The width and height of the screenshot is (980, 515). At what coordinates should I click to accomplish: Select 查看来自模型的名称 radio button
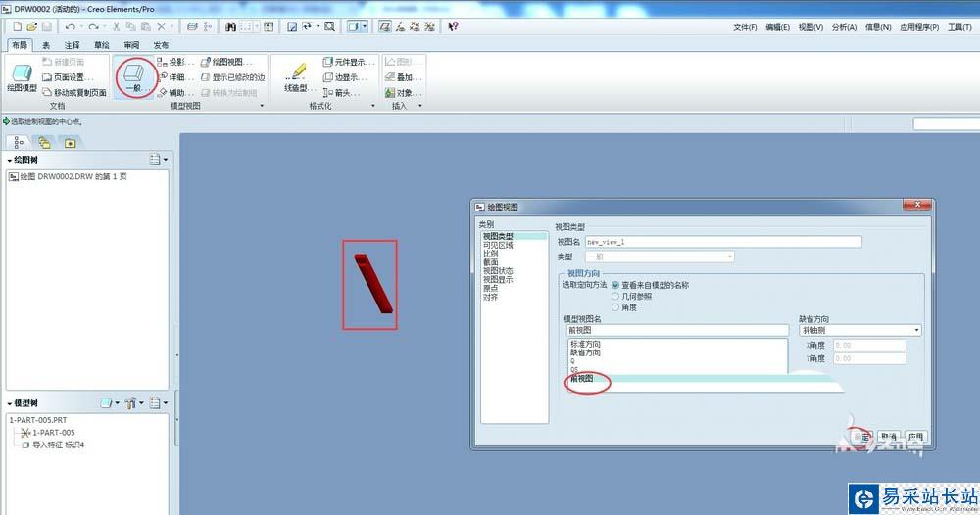[615, 285]
